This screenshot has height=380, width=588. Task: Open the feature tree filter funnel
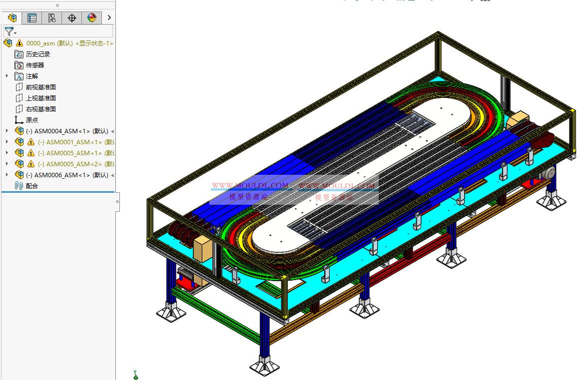[x=9, y=31]
